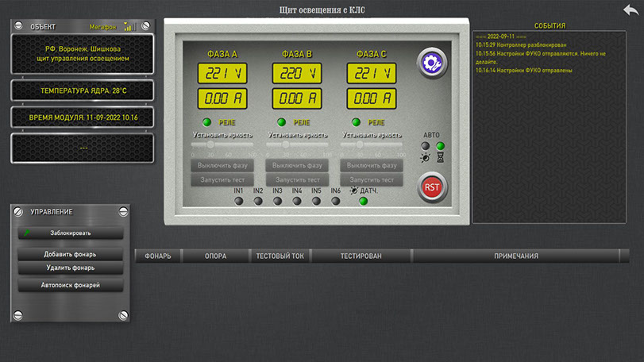
Task: Click the green ДАТЧ. sensor indicator lamp
Action: coord(364,201)
